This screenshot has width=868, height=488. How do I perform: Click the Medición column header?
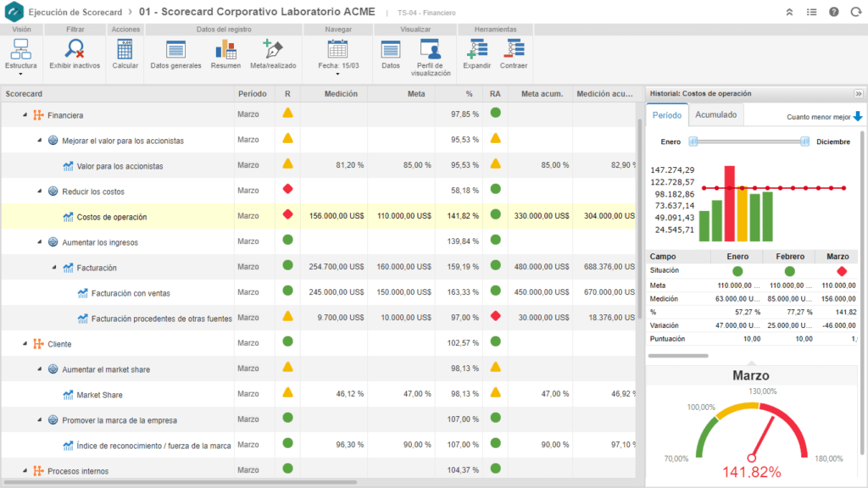click(x=340, y=93)
